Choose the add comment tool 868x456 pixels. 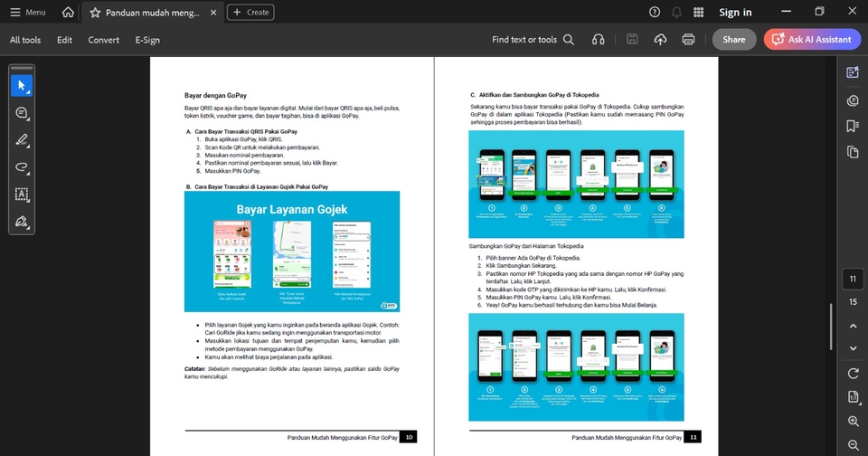(x=22, y=113)
